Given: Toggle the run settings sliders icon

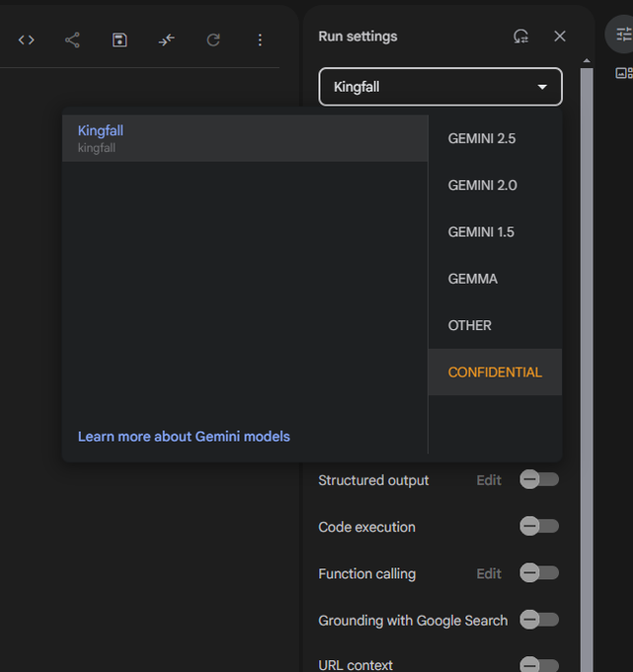Looking at the screenshot, I should tap(624, 34).
